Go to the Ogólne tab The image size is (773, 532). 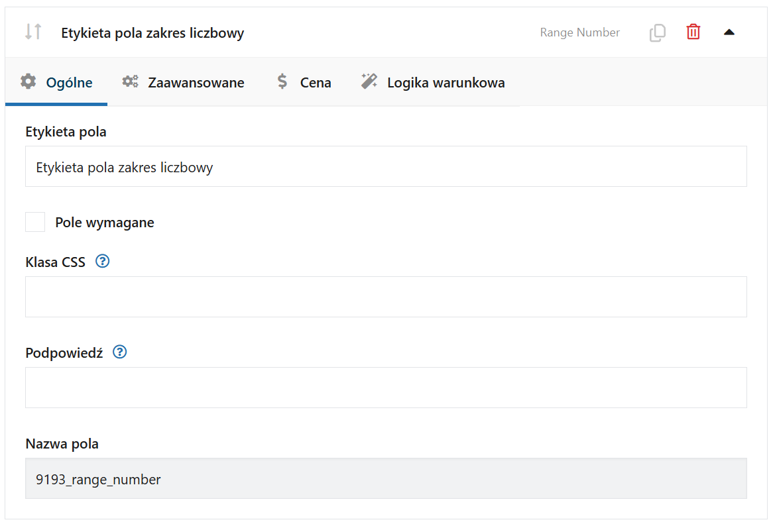pos(69,83)
